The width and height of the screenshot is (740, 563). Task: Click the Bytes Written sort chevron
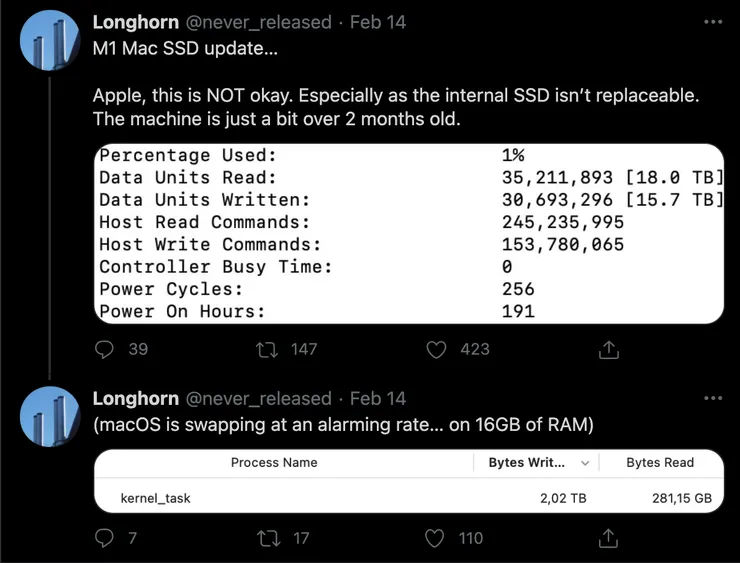point(585,463)
